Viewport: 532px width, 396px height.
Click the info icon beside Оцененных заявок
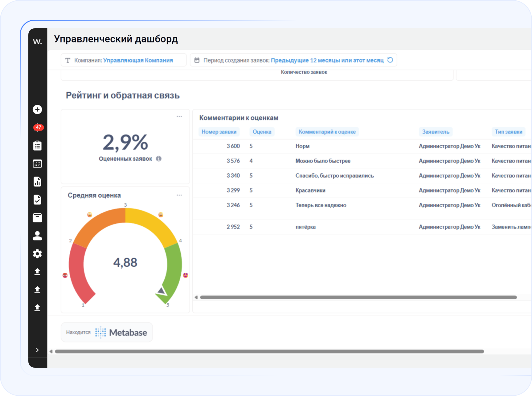coord(159,159)
